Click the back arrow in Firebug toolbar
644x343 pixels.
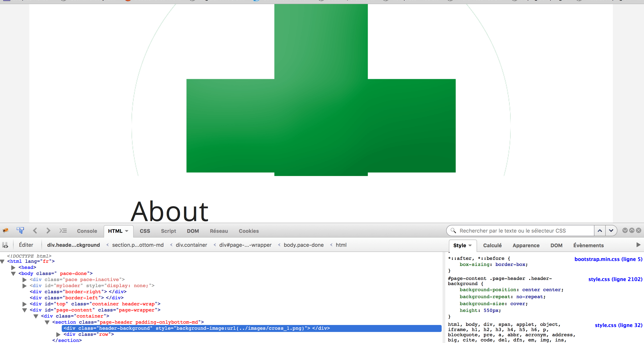point(35,231)
